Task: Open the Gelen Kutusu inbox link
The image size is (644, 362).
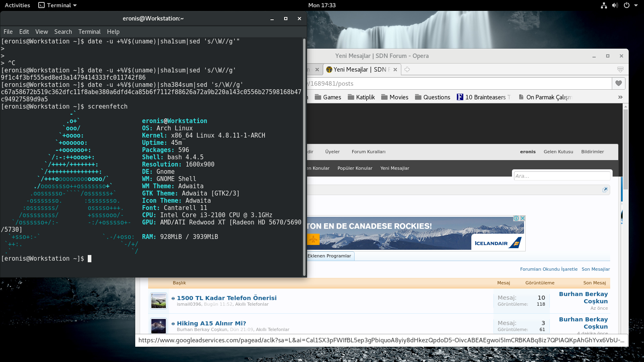Action: pos(558,152)
